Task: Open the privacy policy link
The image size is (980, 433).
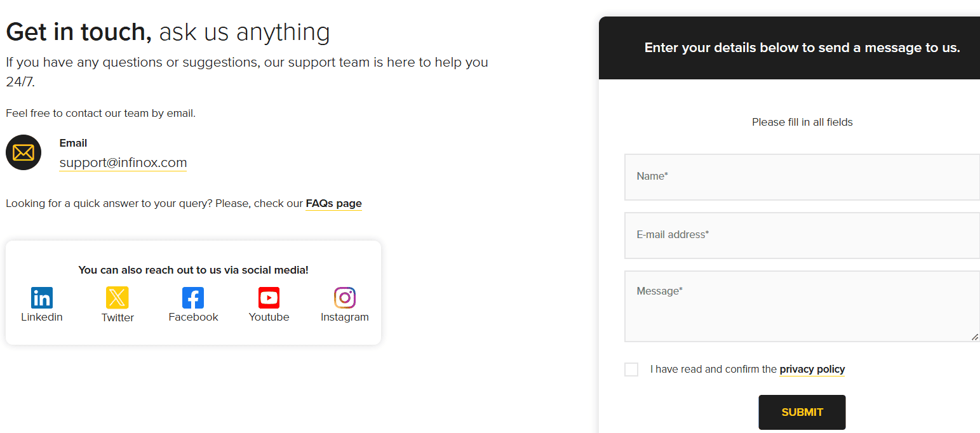Action: [812, 369]
